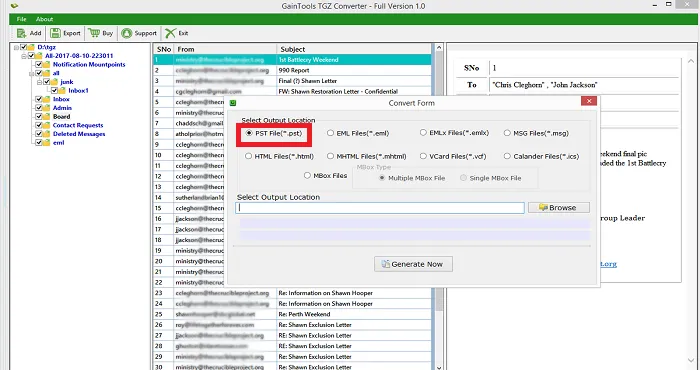Click the partially hidden .org link in preview

(608, 264)
